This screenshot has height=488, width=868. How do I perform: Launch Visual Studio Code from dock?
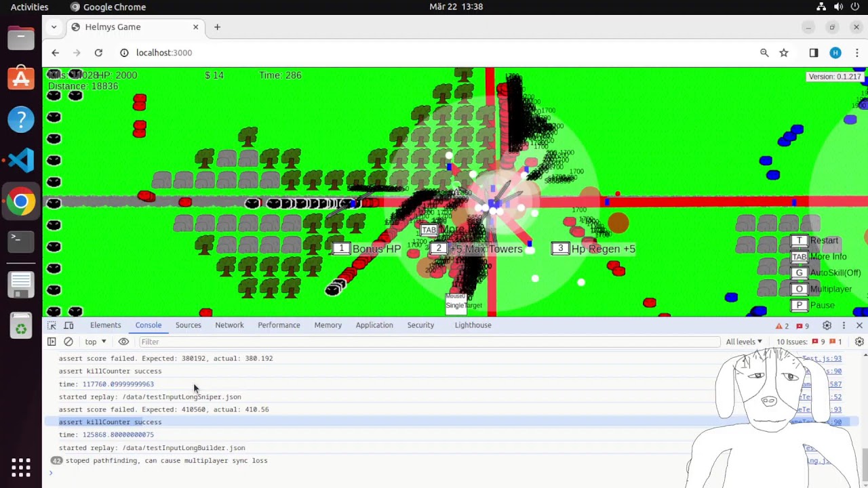21,161
